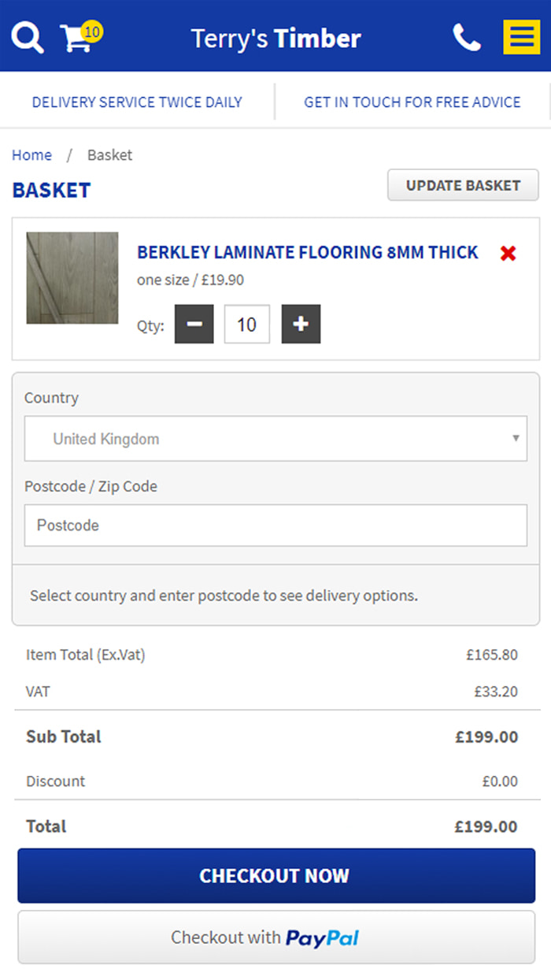Choose Checkout with PayPal
551x980 pixels.
point(275,937)
